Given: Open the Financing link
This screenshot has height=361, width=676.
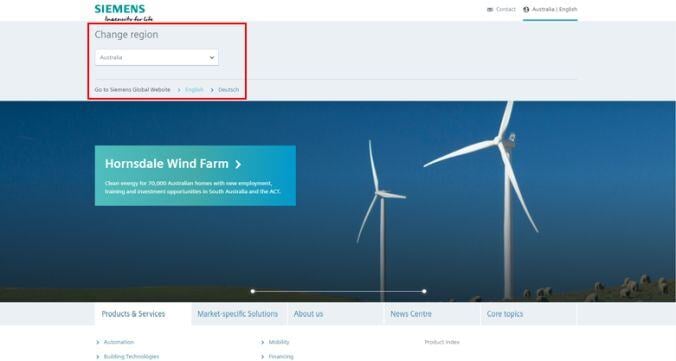Looking at the screenshot, I should (281, 357).
